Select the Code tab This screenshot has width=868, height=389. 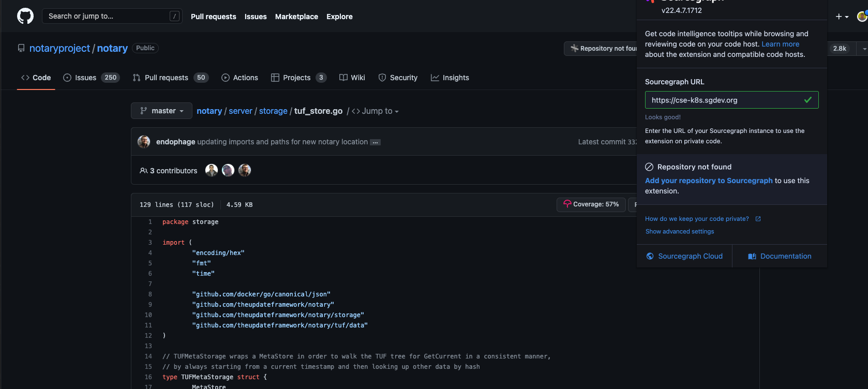(36, 78)
